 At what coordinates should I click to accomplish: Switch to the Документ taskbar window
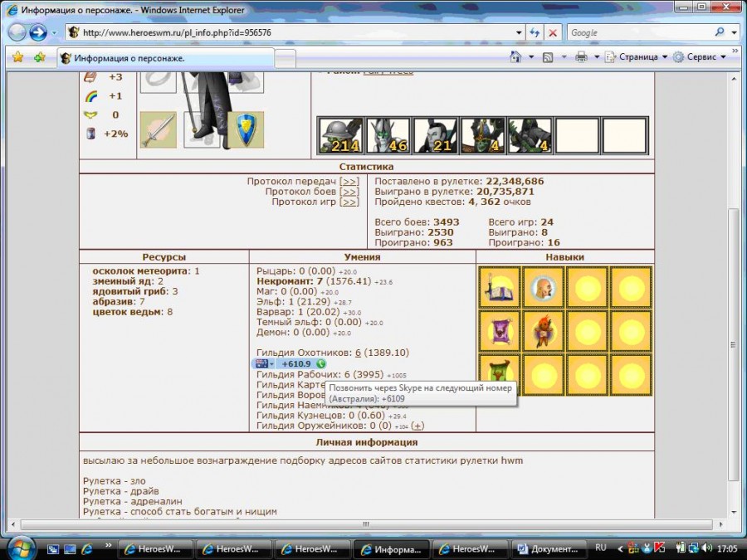click(x=548, y=549)
